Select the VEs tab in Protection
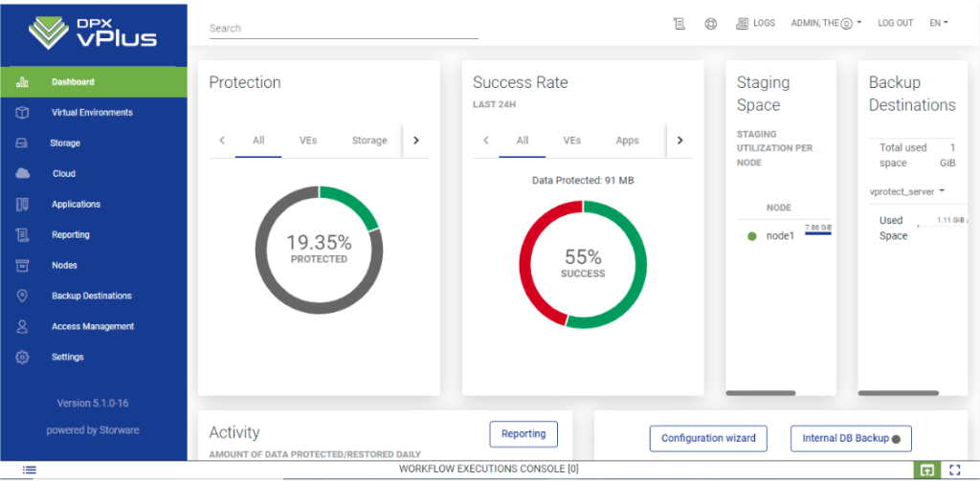The width and height of the screenshot is (980, 481). 308,141
